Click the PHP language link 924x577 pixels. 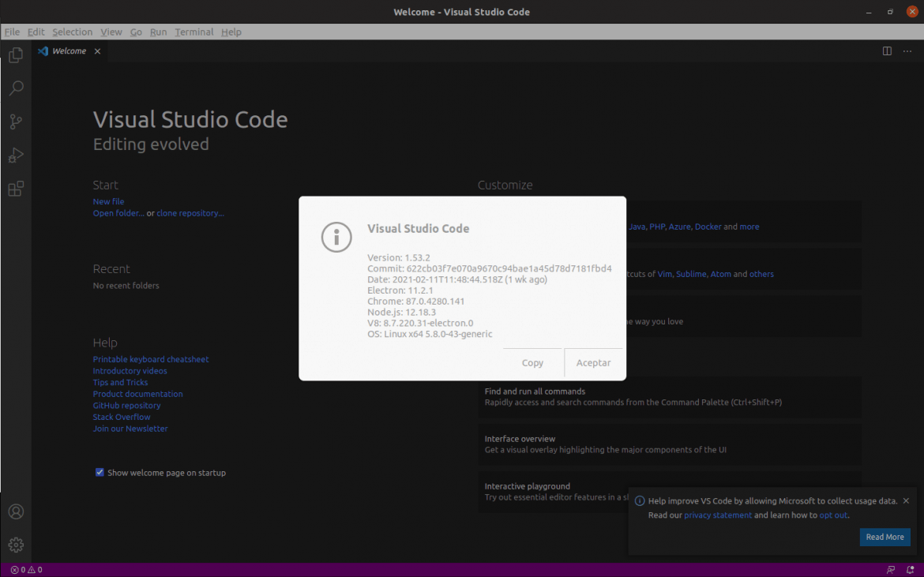657,227
